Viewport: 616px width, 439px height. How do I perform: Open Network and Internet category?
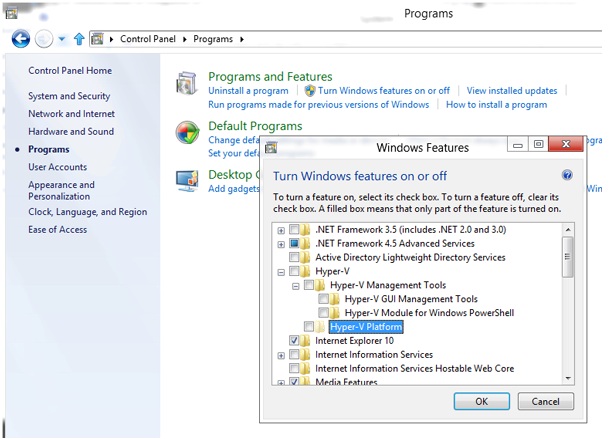pos(72,114)
